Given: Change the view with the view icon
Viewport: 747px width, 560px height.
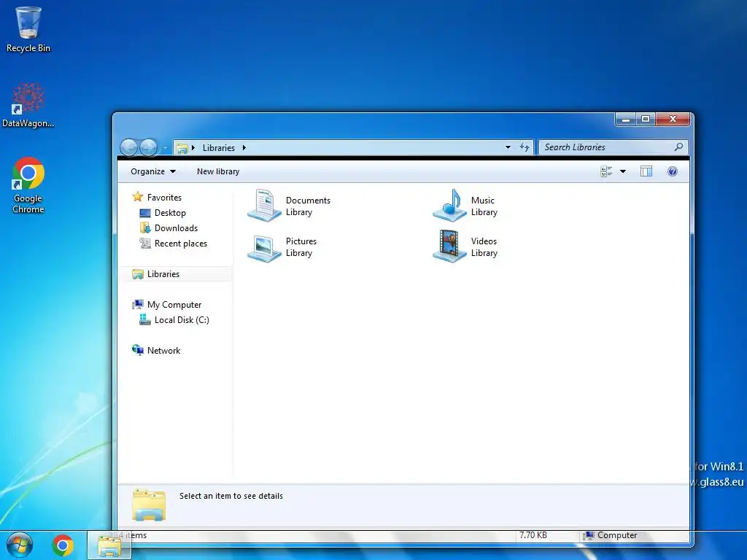Looking at the screenshot, I should [x=606, y=171].
